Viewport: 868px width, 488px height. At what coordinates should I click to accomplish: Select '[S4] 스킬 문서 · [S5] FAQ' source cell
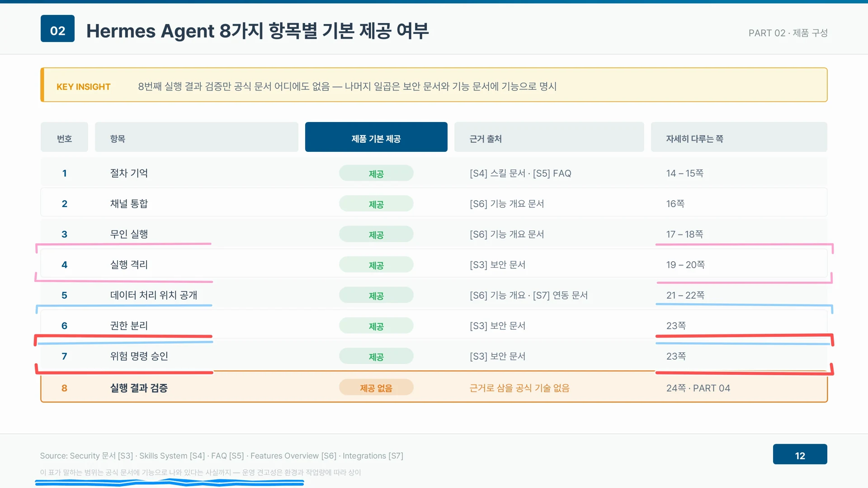(520, 174)
